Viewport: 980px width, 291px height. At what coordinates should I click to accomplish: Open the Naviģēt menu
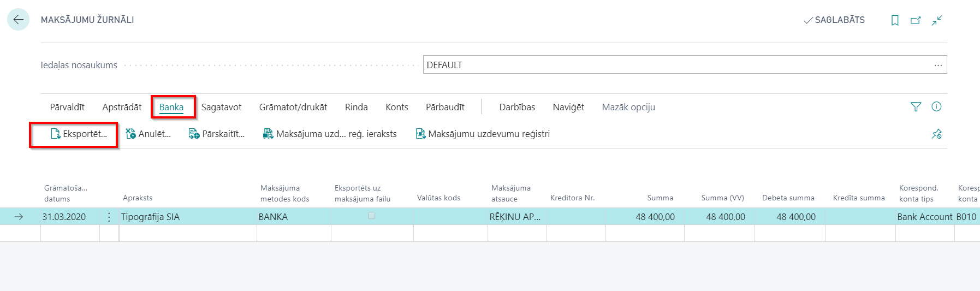(x=568, y=107)
